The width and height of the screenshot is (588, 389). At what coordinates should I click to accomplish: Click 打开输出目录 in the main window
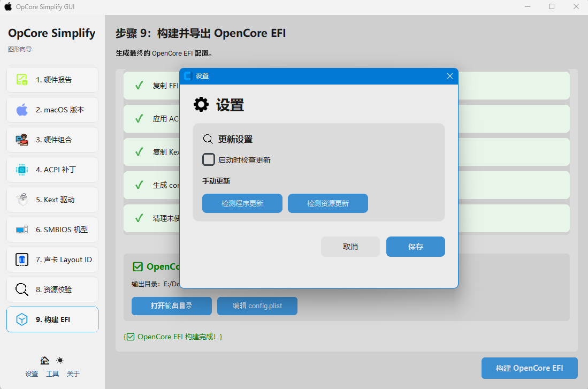[172, 306]
